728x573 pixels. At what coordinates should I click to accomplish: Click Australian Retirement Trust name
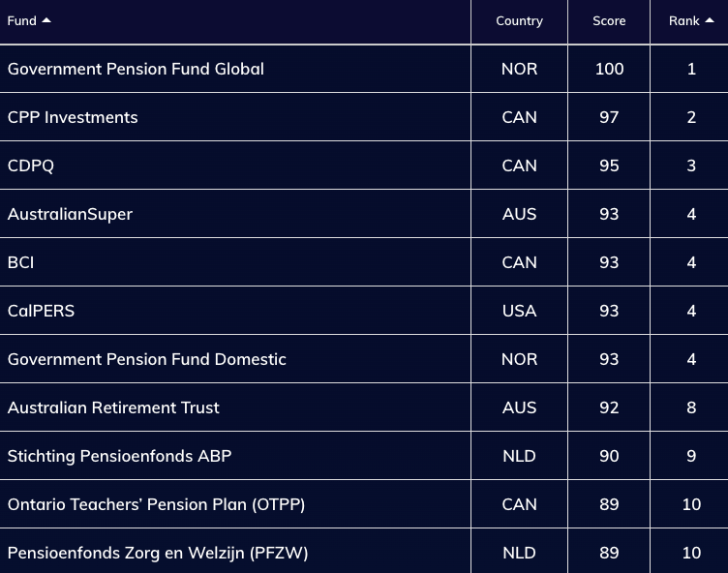[113, 407]
